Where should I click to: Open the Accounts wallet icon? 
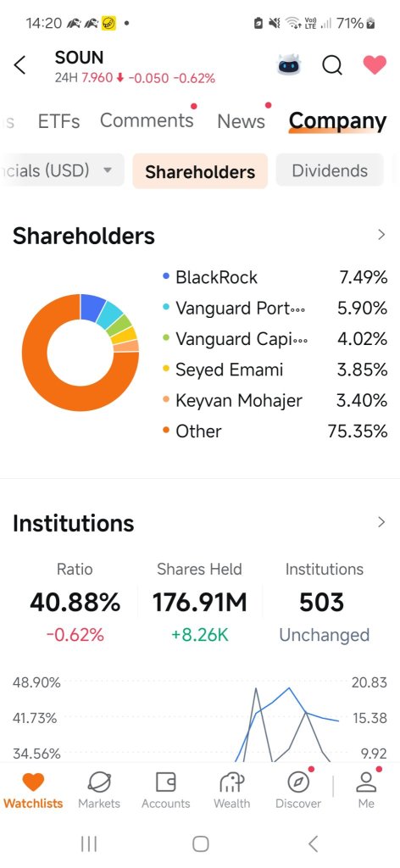[165, 782]
